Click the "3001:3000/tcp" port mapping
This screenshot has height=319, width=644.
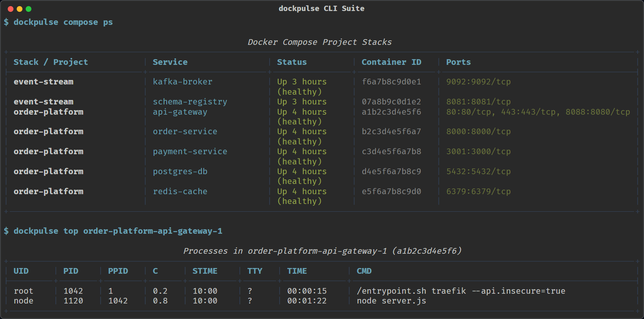(479, 152)
